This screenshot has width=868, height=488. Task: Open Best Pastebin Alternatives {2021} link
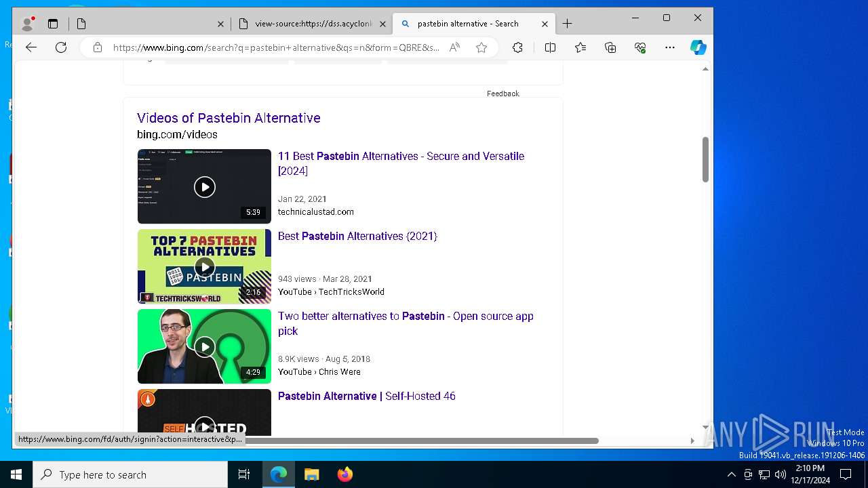click(x=357, y=236)
